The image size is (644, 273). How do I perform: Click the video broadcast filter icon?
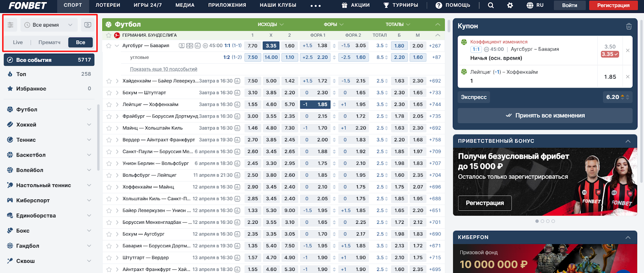87,25
